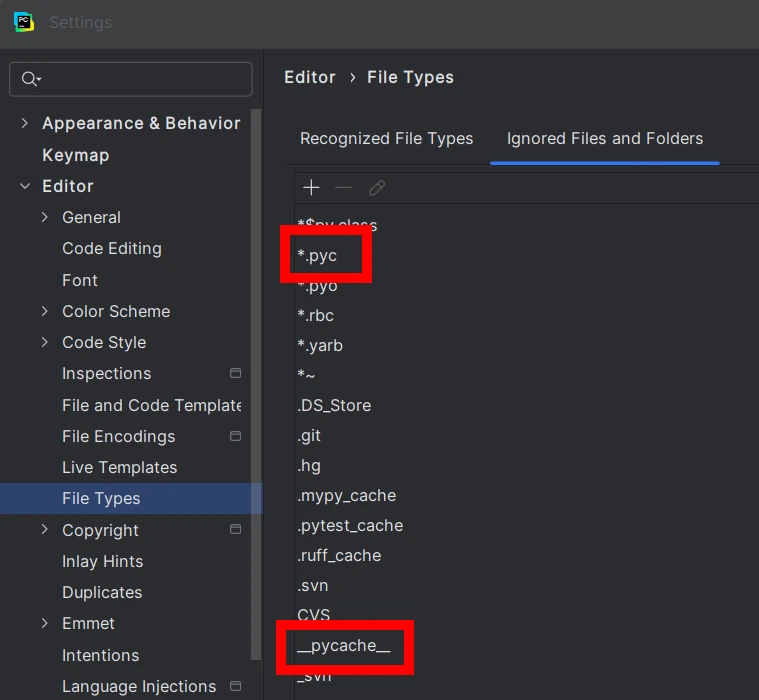The height and width of the screenshot is (700, 759).
Task: Click the Edit pencil icon in toolbar
Action: 376,188
